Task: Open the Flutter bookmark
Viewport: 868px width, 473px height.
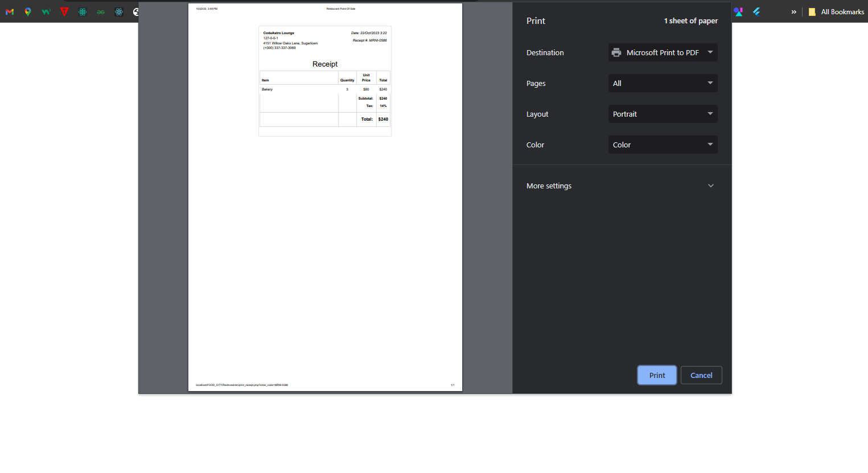Action: pyautogui.click(x=757, y=11)
